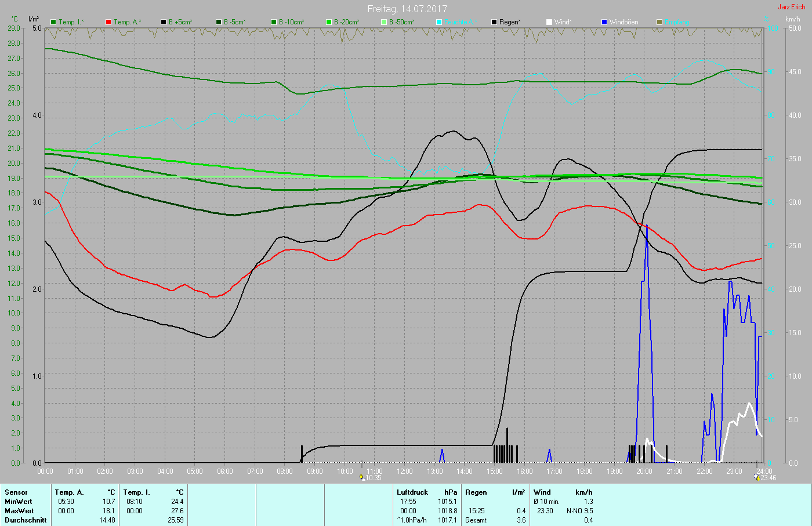Image resolution: width=812 pixels, height=526 pixels.
Task: Click the yellow marker icon beside 10:35
Action: [x=362, y=477]
